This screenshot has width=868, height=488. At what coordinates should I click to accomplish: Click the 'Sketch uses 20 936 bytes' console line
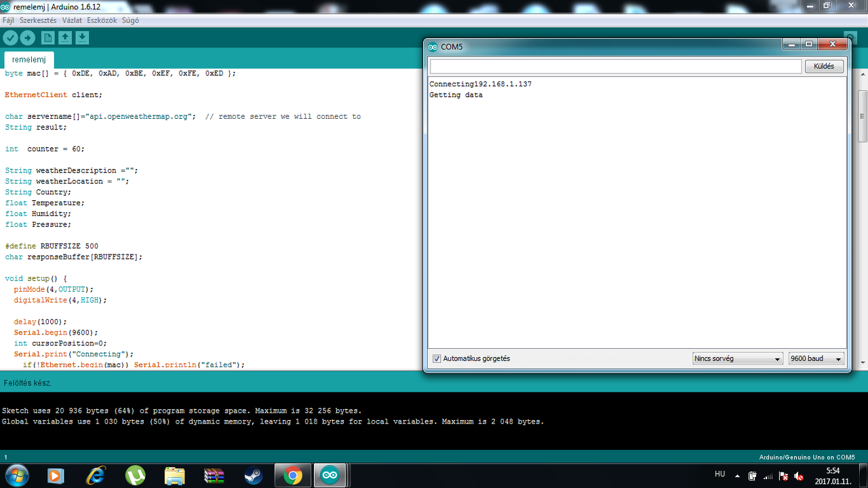pyautogui.click(x=182, y=411)
